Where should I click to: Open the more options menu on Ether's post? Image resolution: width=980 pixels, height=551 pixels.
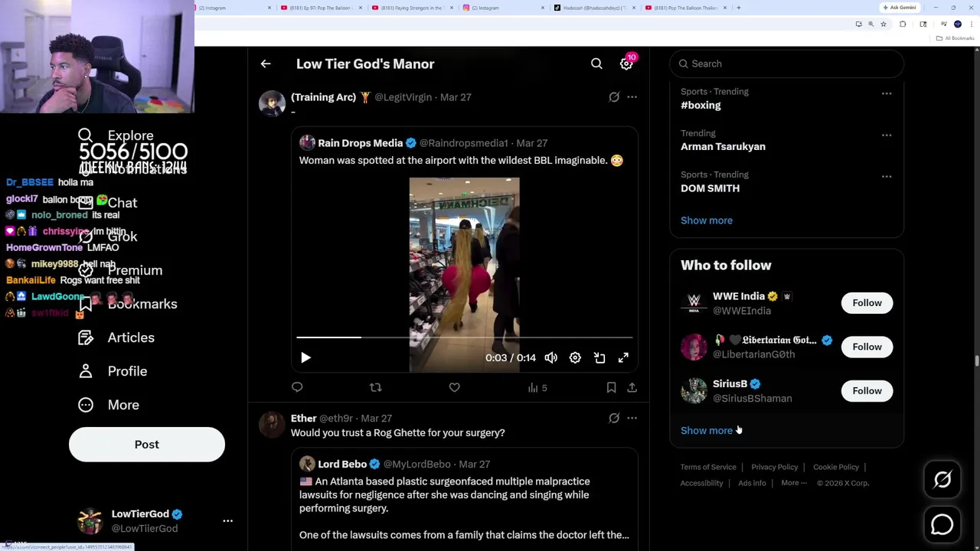coord(632,419)
